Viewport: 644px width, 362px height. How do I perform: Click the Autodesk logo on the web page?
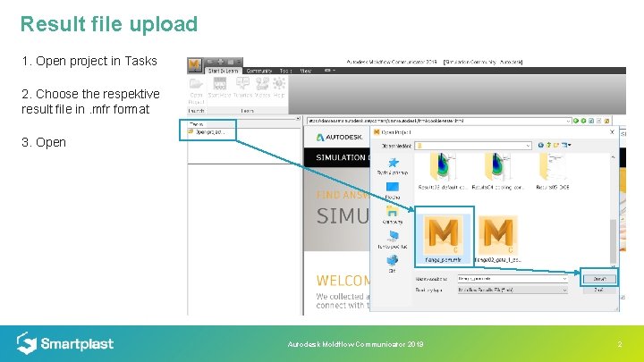point(339,137)
